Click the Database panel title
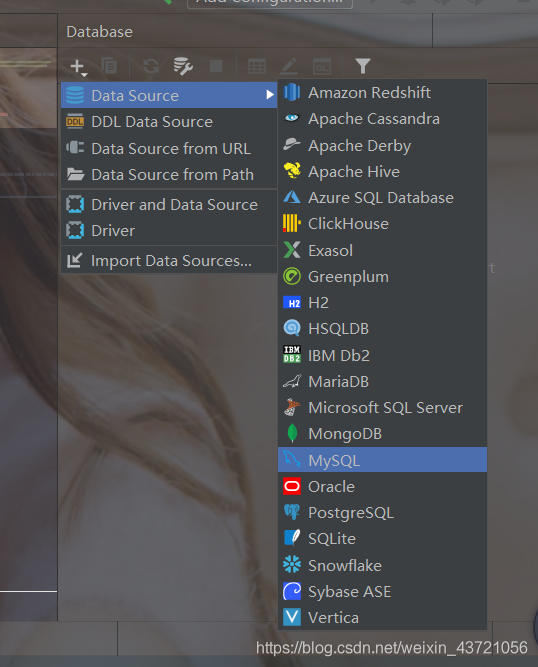The height and width of the screenshot is (667, 538). 100,32
